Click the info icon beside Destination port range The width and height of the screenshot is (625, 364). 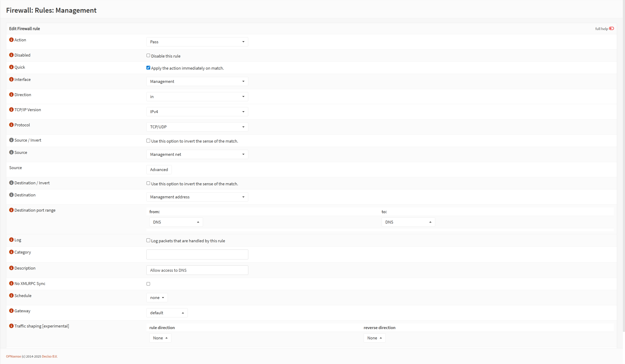coord(11,210)
